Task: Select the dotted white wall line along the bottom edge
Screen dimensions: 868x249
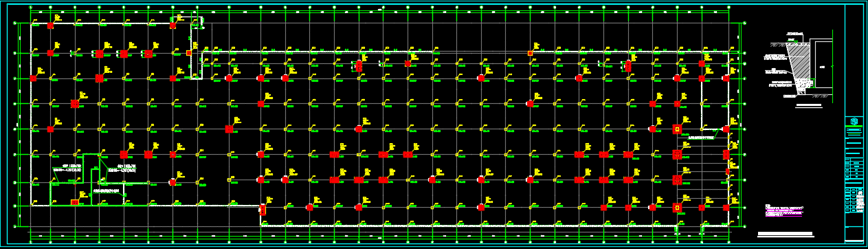Action: pyautogui.click(x=495, y=225)
